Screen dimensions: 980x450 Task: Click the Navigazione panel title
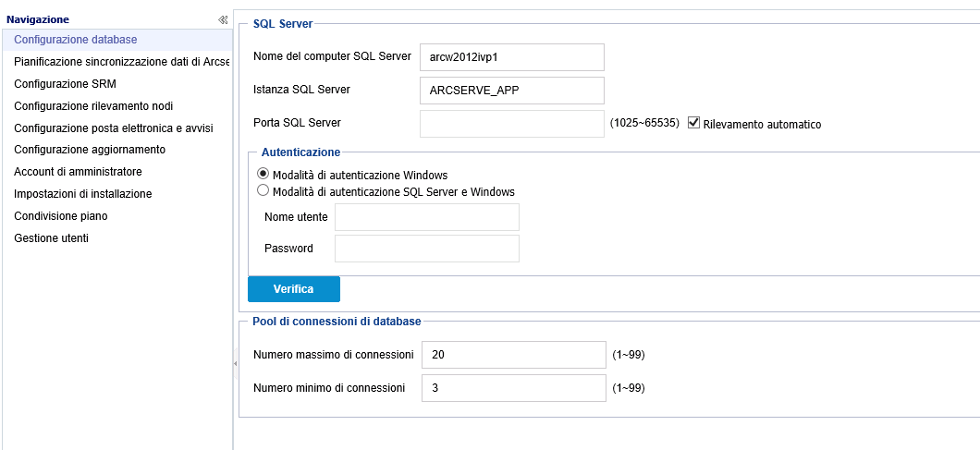(x=38, y=20)
